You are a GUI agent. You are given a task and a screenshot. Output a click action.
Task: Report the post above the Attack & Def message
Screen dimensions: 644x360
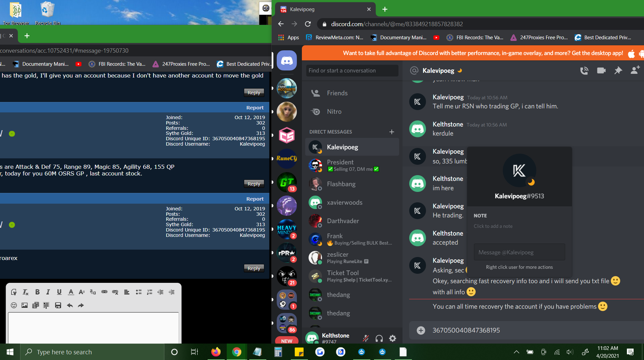255,108
